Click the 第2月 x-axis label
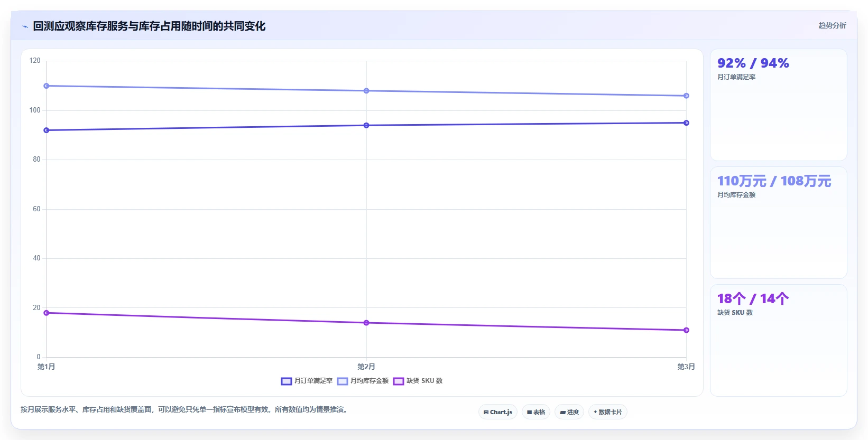This screenshot has width=868, height=440. point(366,367)
